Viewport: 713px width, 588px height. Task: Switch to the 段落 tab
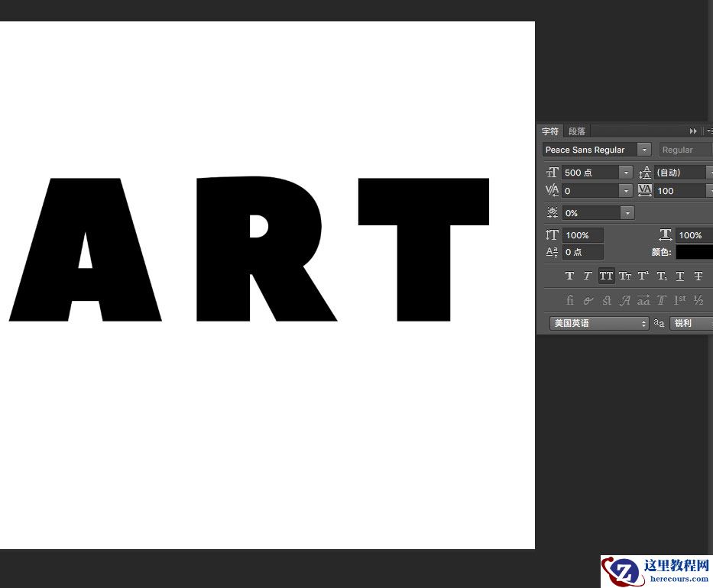(577, 131)
